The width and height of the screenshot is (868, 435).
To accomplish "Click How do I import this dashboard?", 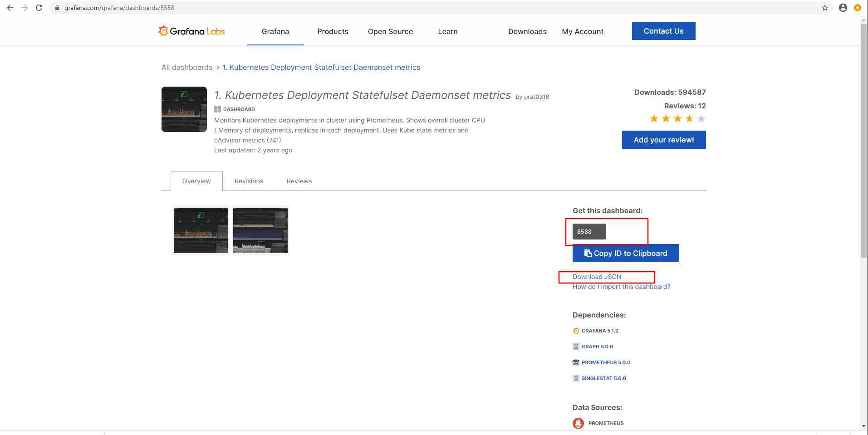I will 621,287.
